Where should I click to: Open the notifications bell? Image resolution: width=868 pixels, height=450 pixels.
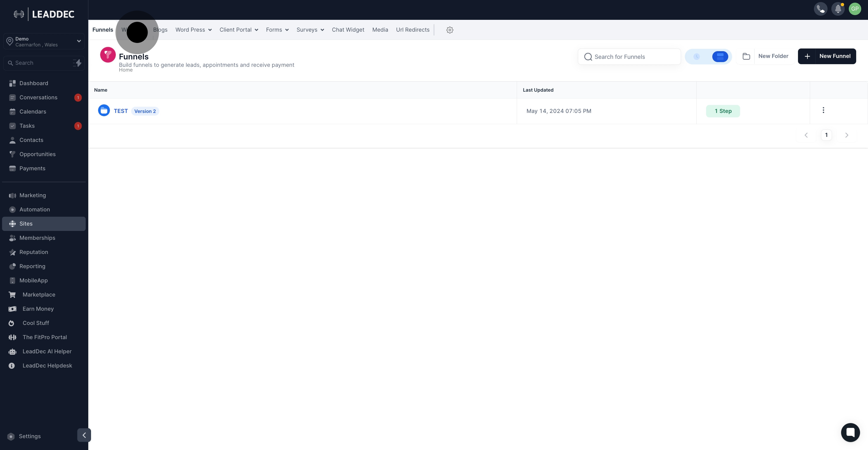[x=838, y=9]
